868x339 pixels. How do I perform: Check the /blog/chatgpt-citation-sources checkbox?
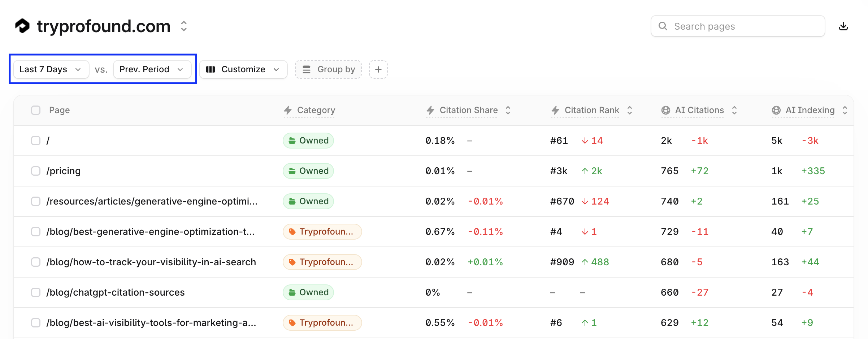[36, 292]
